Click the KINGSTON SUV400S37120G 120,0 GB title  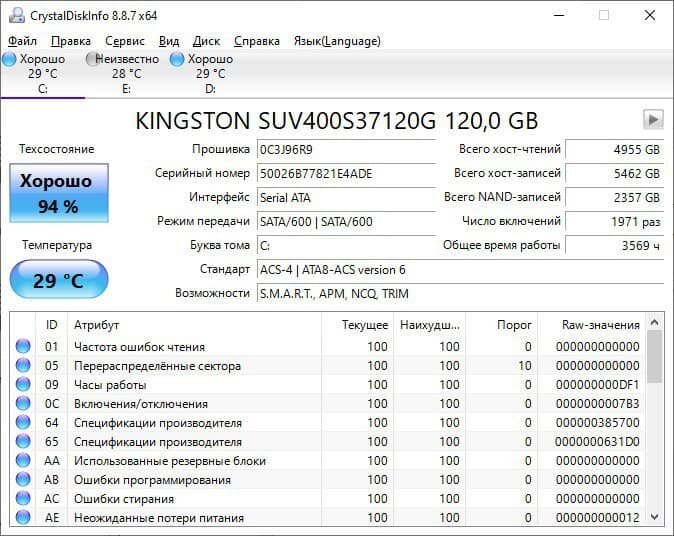point(337,120)
